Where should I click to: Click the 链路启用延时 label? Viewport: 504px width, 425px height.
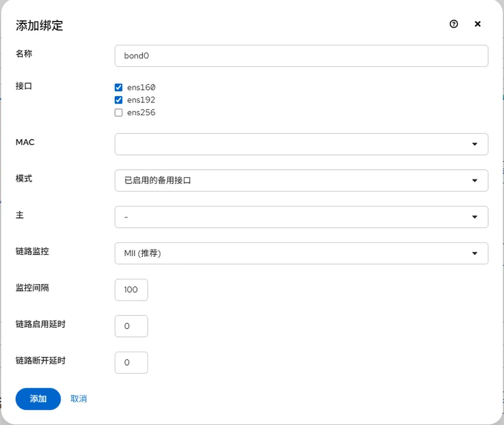click(x=41, y=324)
